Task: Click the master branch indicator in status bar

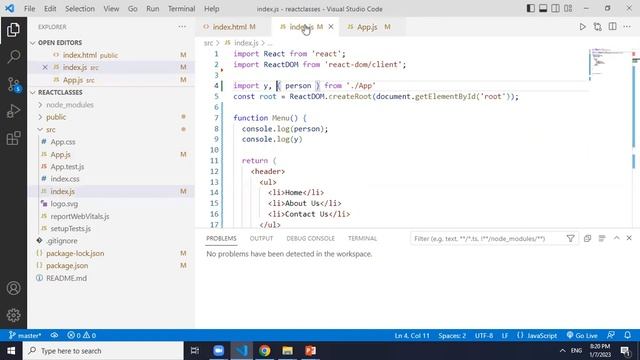Action: [x=25, y=336]
